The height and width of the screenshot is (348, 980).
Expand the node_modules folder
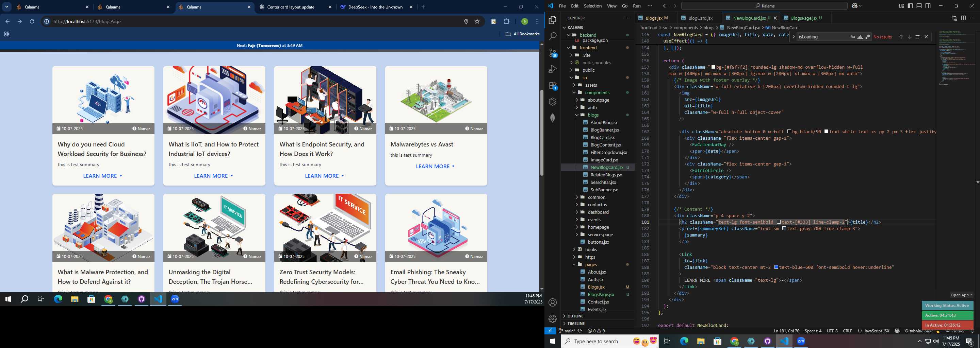click(571, 62)
